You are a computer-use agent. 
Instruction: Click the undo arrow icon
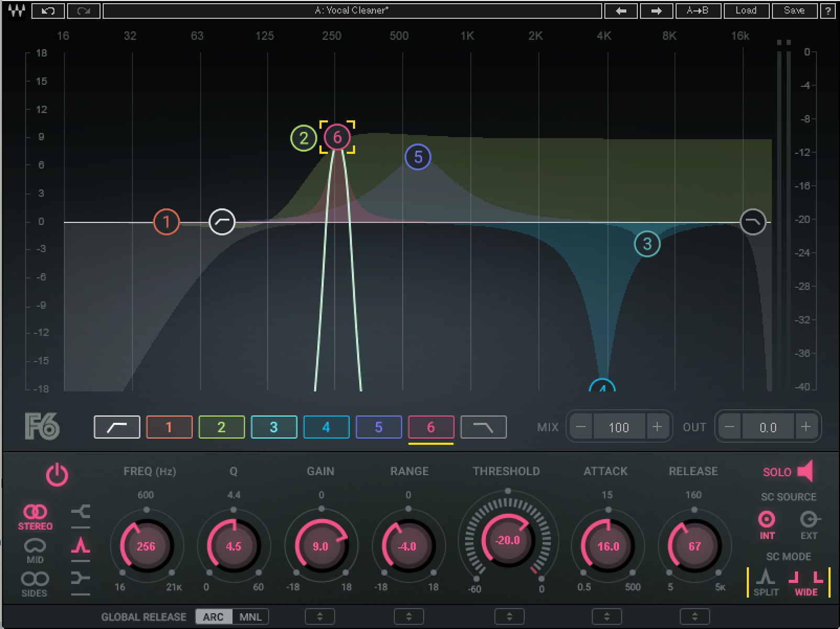coord(48,10)
